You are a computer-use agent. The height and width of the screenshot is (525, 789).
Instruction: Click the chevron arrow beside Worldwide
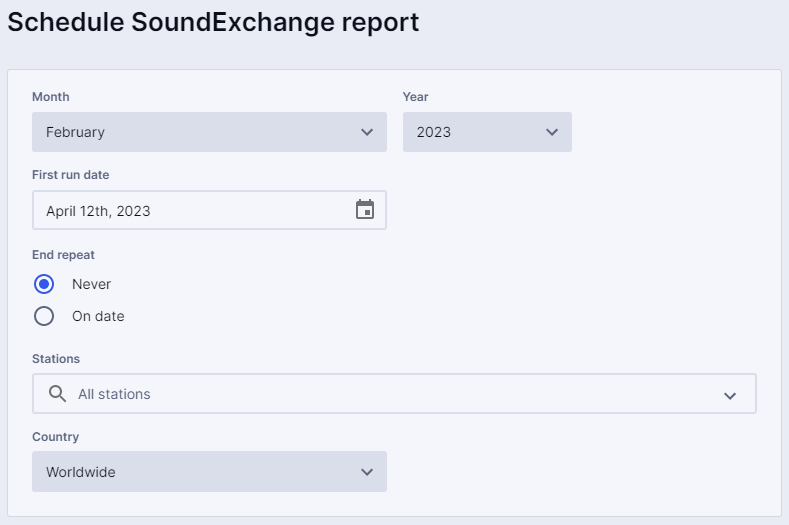click(x=366, y=472)
